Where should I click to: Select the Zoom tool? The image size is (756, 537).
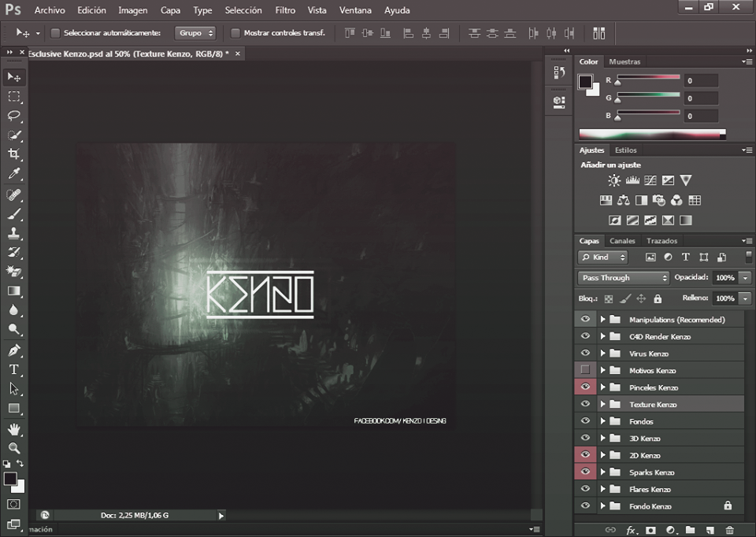click(14, 448)
